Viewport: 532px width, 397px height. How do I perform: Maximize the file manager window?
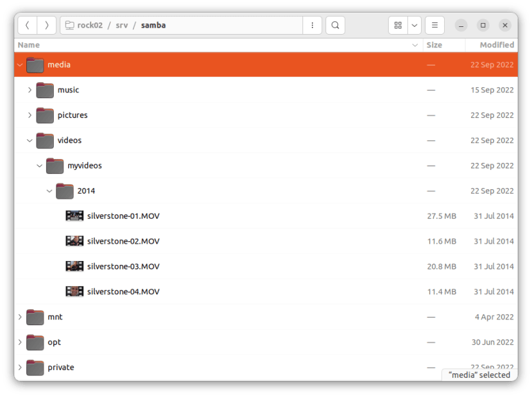(483, 26)
